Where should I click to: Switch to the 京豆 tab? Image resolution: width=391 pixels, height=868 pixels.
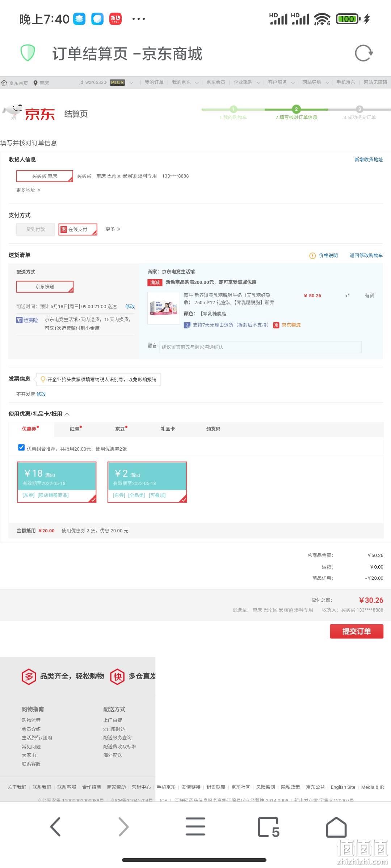pyautogui.click(x=121, y=429)
